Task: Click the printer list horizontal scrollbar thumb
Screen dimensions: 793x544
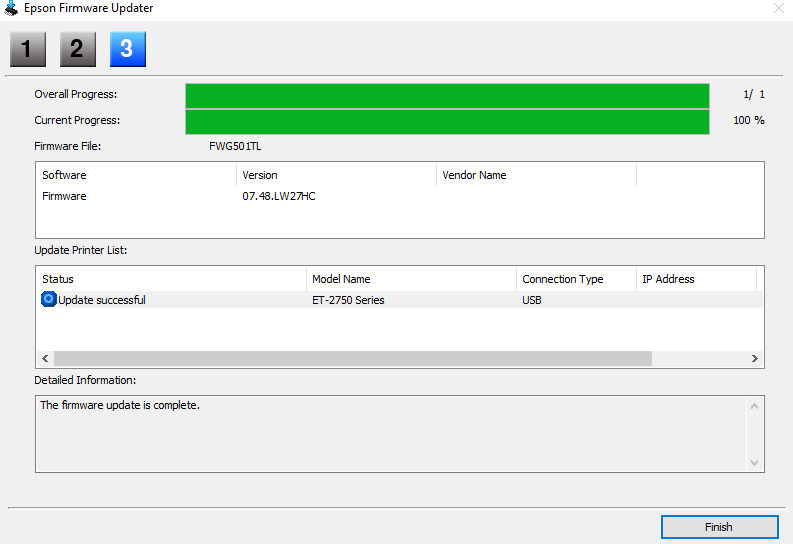Action: (x=353, y=358)
